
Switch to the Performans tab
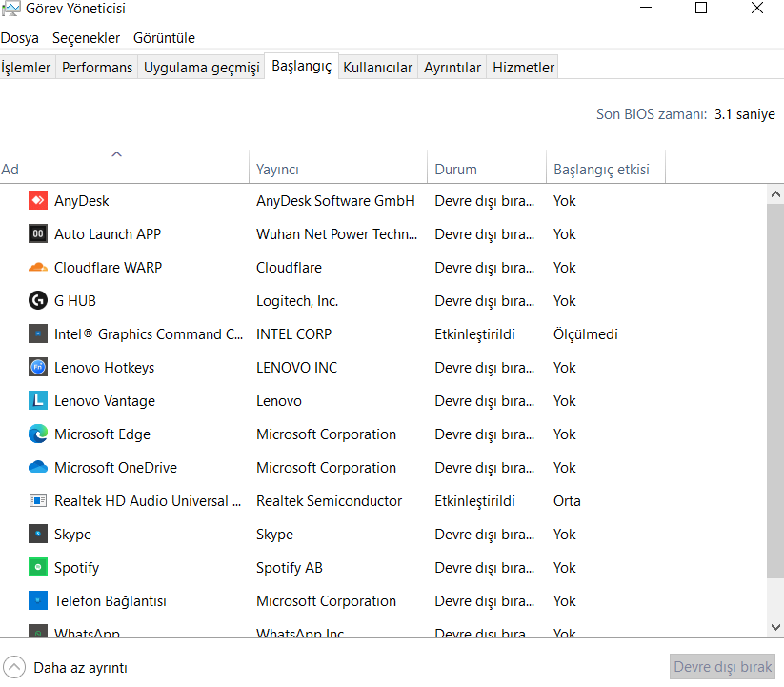pyautogui.click(x=97, y=68)
